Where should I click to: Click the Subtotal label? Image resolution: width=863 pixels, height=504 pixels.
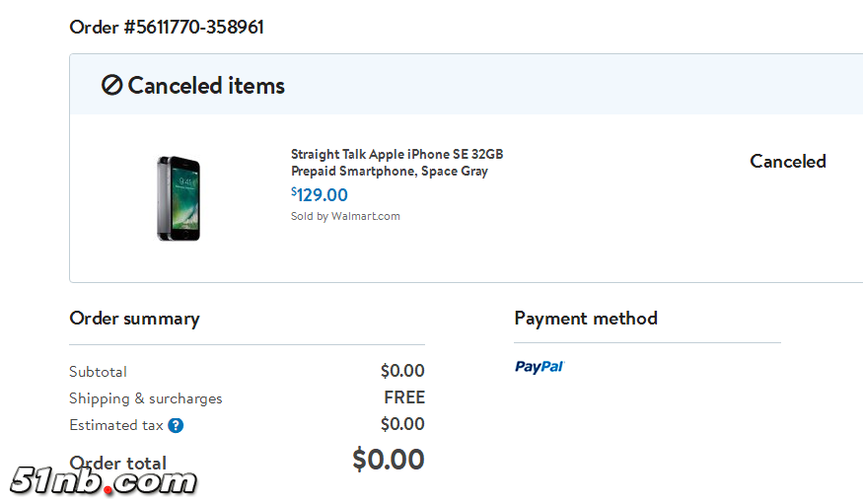click(x=98, y=372)
